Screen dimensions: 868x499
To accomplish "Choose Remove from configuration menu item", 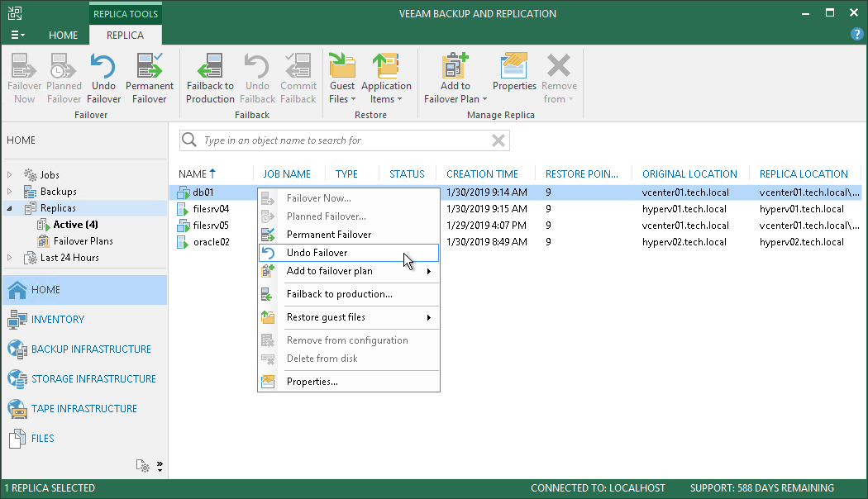I will coord(349,340).
